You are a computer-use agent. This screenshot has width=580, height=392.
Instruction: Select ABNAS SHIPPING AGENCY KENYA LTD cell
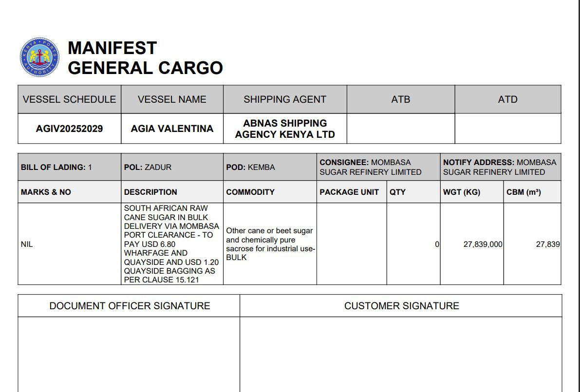285,129
